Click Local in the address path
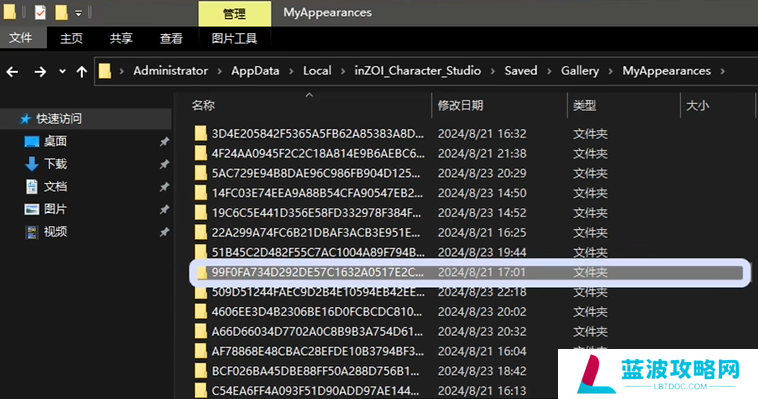This screenshot has height=399, width=758. point(317,71)
